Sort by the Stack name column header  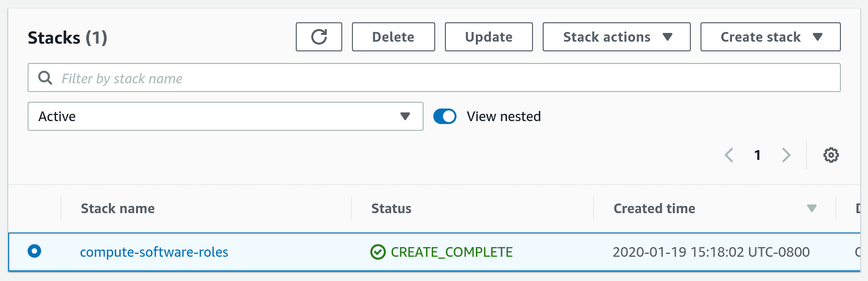[118, 208]
